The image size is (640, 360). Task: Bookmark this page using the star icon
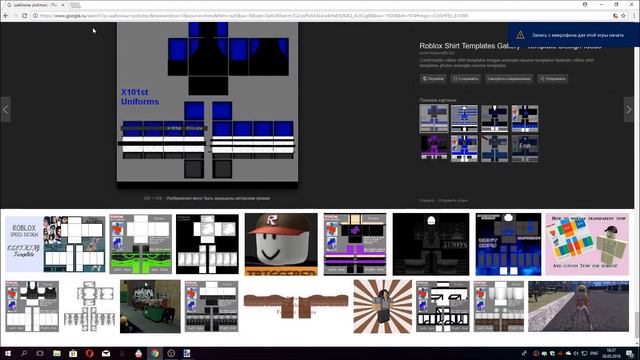tap(623, 16)
